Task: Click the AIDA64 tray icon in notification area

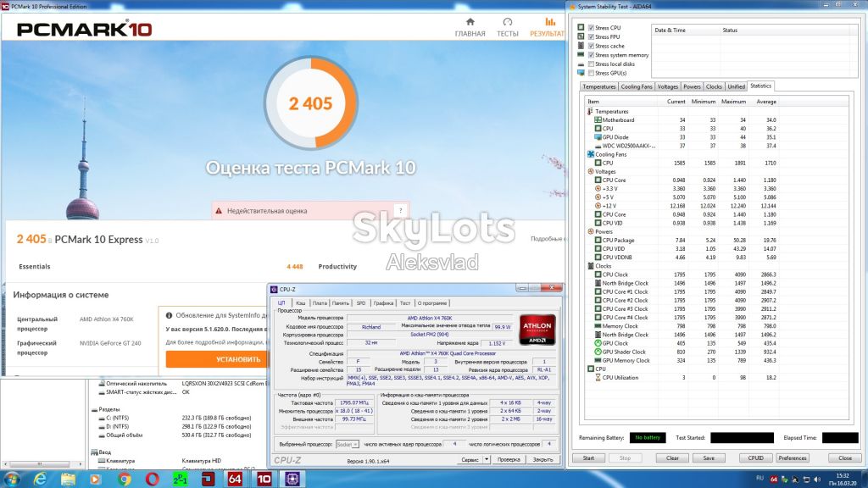Action: [774, 480]
